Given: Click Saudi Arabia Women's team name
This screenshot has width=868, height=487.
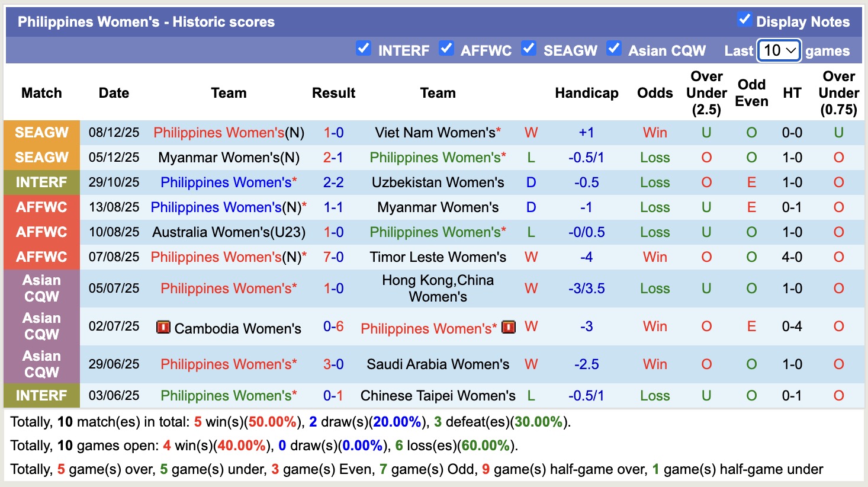Looking at the screenshot, I should coord(438,364).
